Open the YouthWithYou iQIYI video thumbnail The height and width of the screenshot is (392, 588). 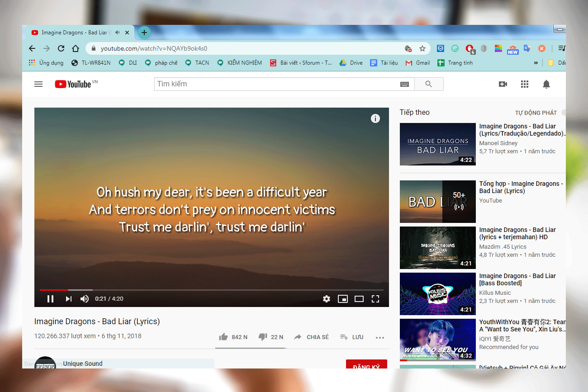click(438, 340)
